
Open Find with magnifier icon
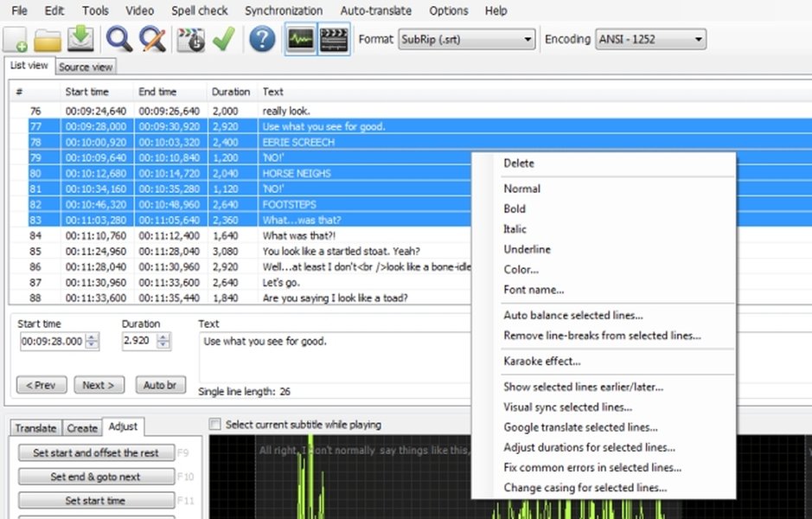click(119, 40)
